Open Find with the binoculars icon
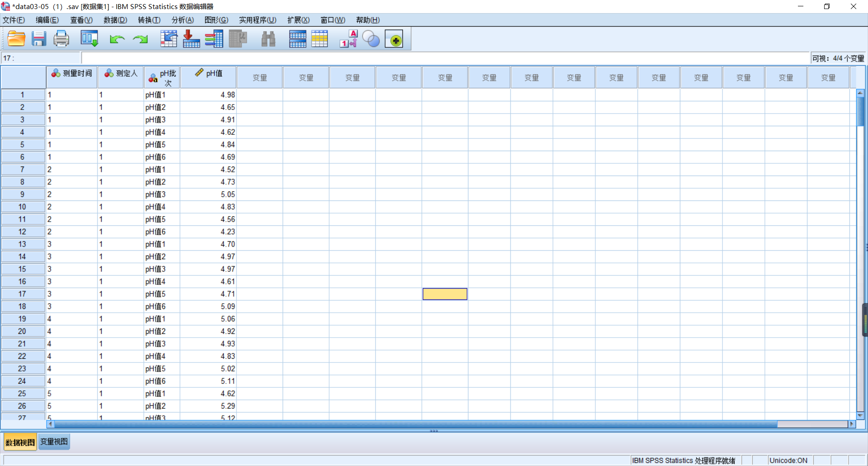The height and width of the screenshot is (466, 868). click(x=268, y=39)
